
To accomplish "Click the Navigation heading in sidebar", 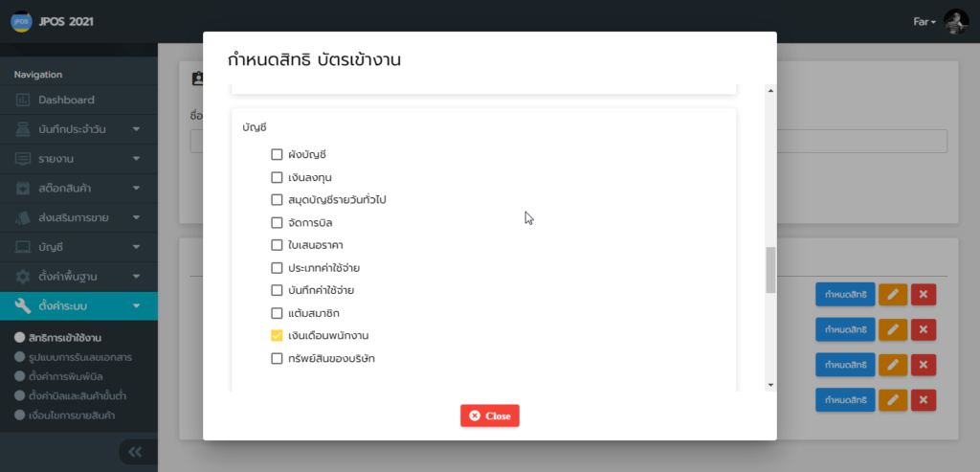I will pos(38,75).
